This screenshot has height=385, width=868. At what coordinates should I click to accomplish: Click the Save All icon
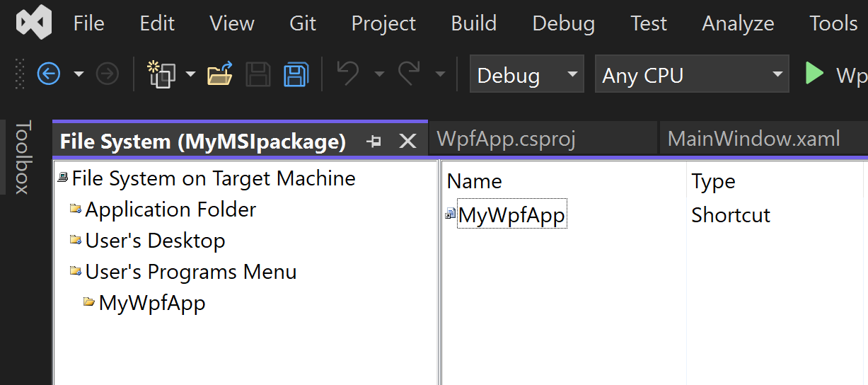(x=296, y=74)
